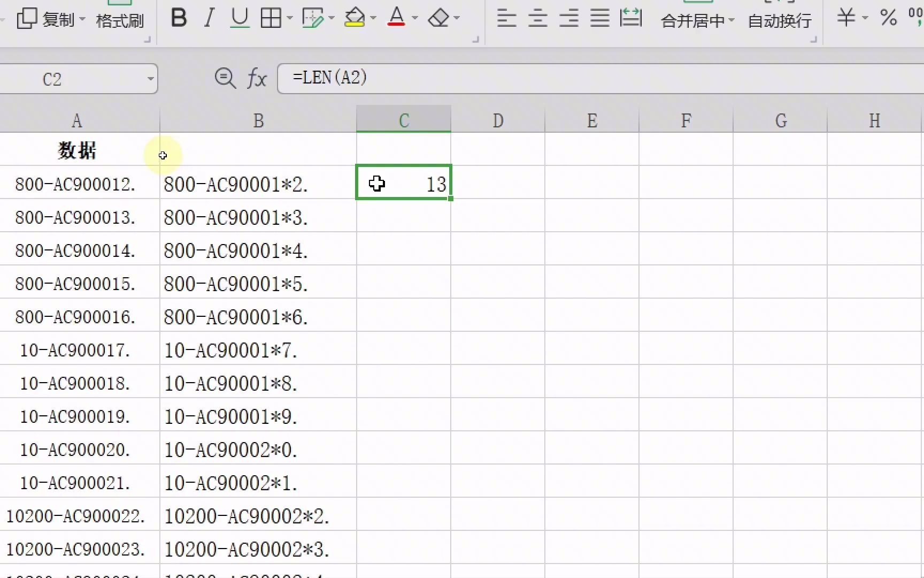924x578 pixels.
Task: Click the 数据 header cell
Action: click(80, 149)
